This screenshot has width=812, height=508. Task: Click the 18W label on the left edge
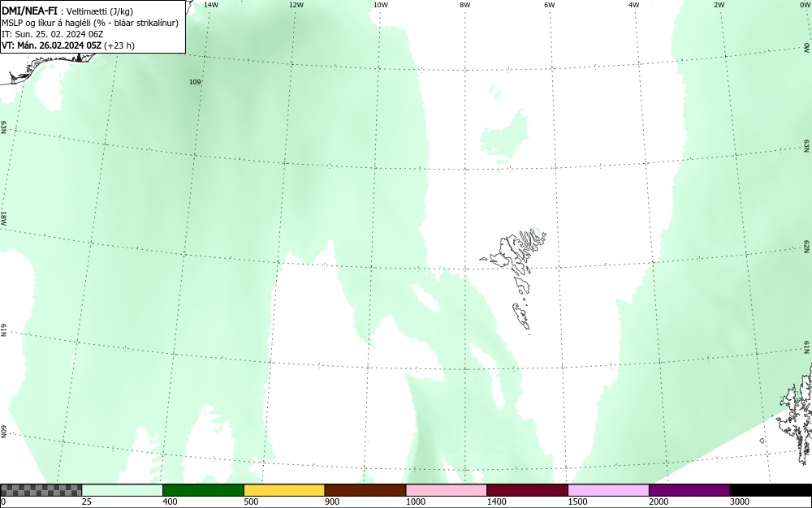3,218
